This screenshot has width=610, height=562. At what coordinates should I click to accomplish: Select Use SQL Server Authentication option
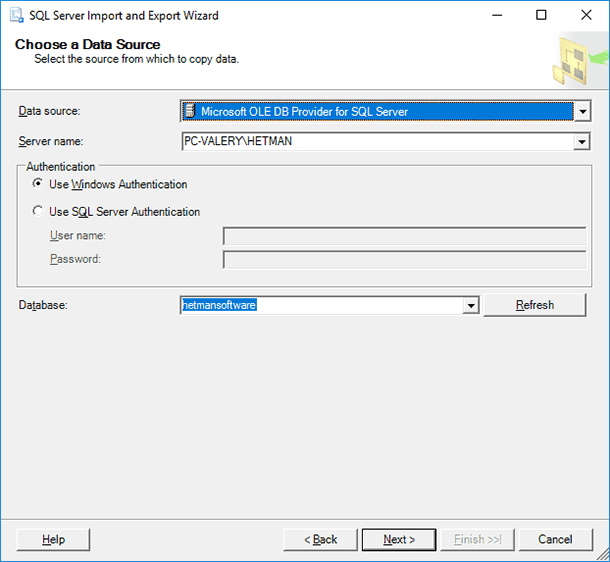tap(38, 211)
